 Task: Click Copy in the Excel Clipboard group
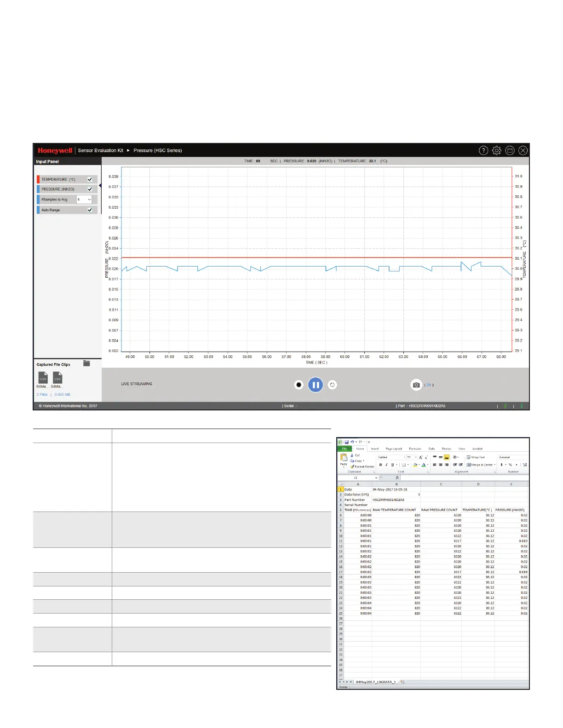pos(357,461)
